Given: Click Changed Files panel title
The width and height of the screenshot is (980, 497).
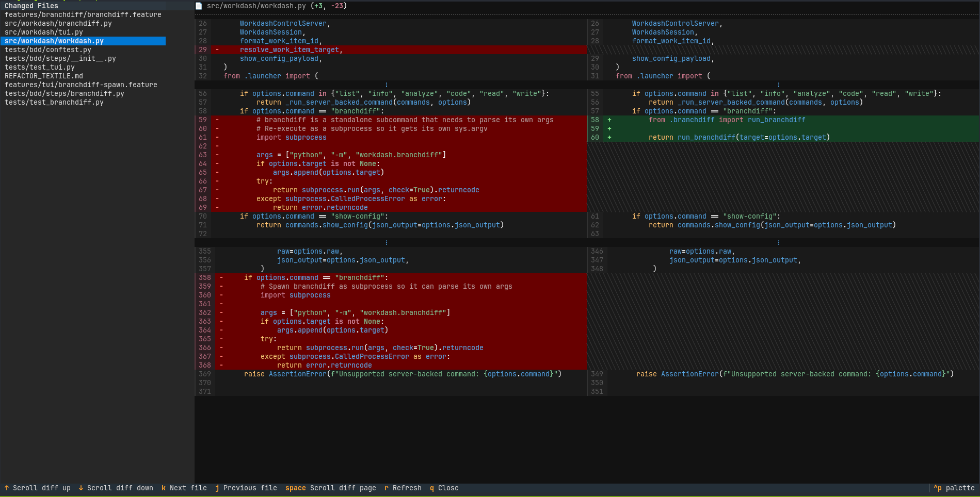Looking at the screenshot, I should tap(31, 6).
